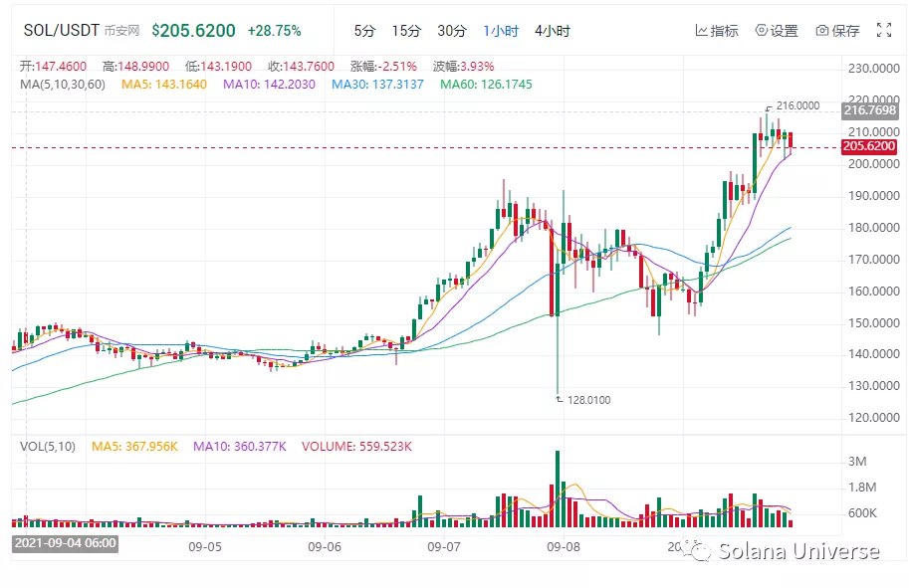This screenshot has width=909, height=588.
Task: Click the volume MA10: 360.377K legend
Action: [239, 447]
